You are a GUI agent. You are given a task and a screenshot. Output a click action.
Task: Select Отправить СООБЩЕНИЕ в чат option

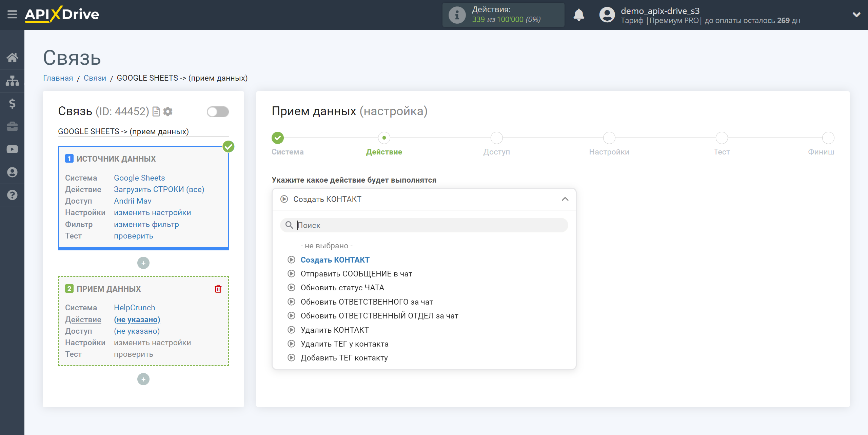356,274
